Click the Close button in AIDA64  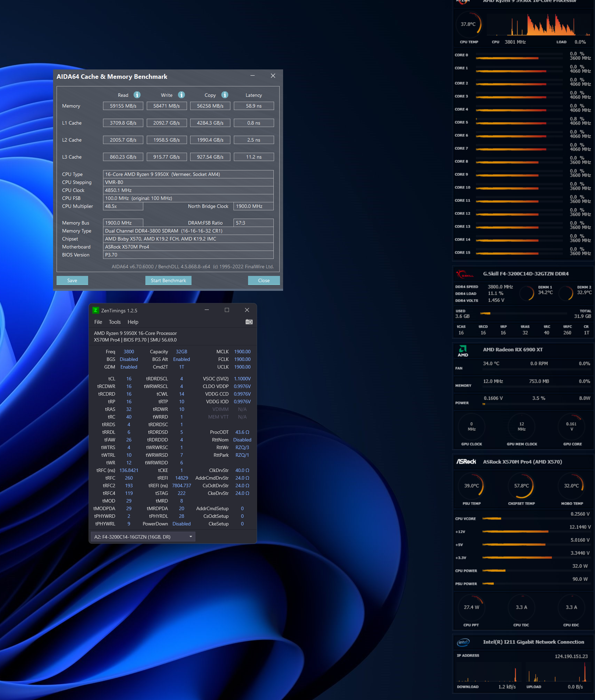coord(264,280)
